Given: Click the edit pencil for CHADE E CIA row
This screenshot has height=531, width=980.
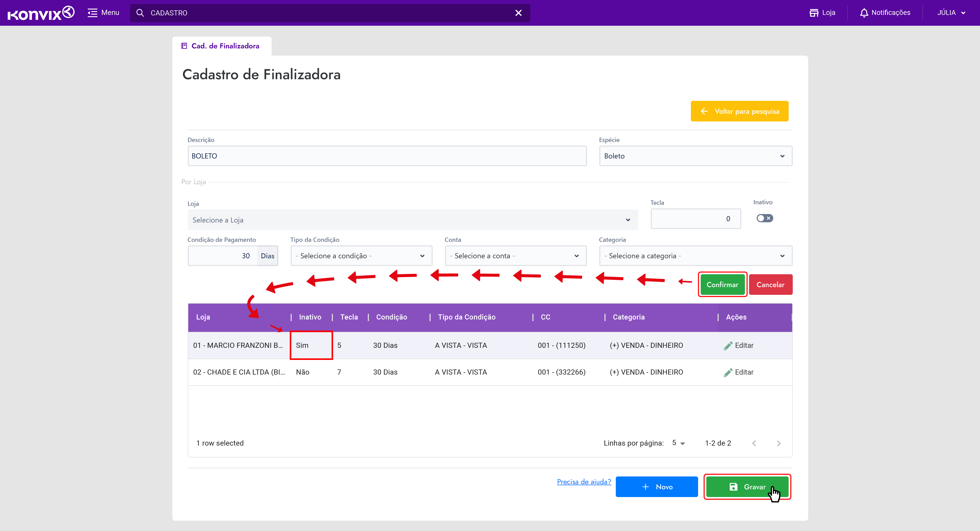Looking at the screenshot, I should point(728,372).
